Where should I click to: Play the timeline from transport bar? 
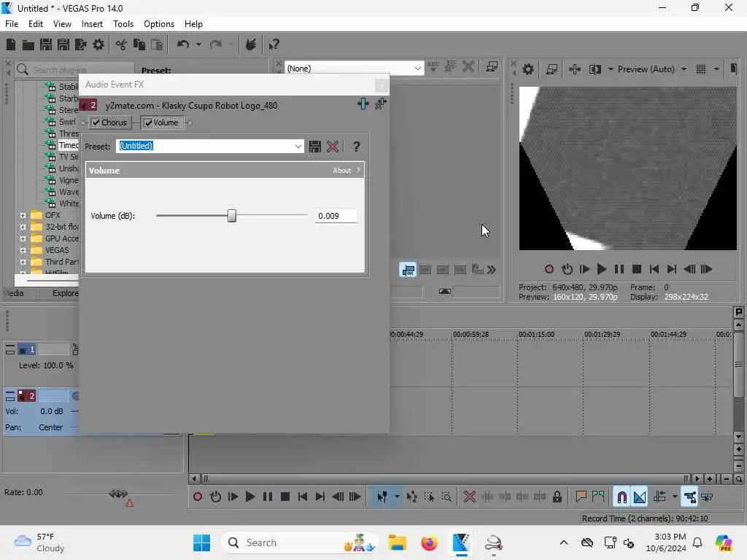[x=250, y=497]
